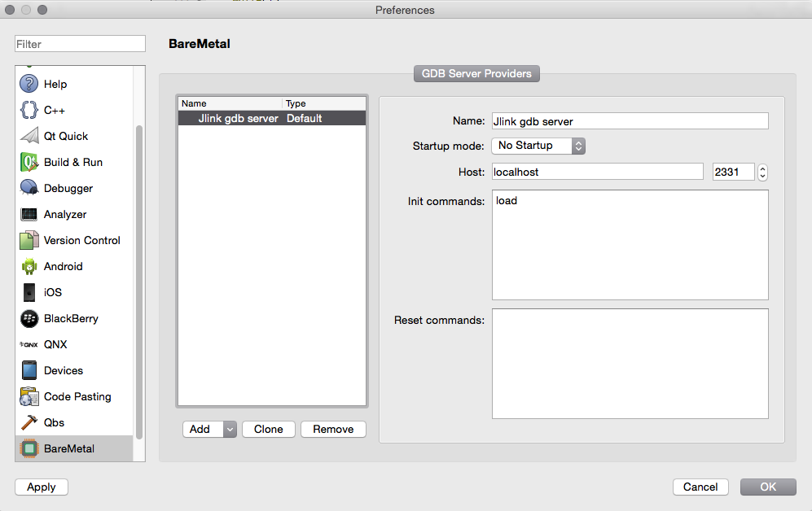This screenshot has height=511, width=812.
Task: Select the BlackBerry category label
Action: point(71,319)
